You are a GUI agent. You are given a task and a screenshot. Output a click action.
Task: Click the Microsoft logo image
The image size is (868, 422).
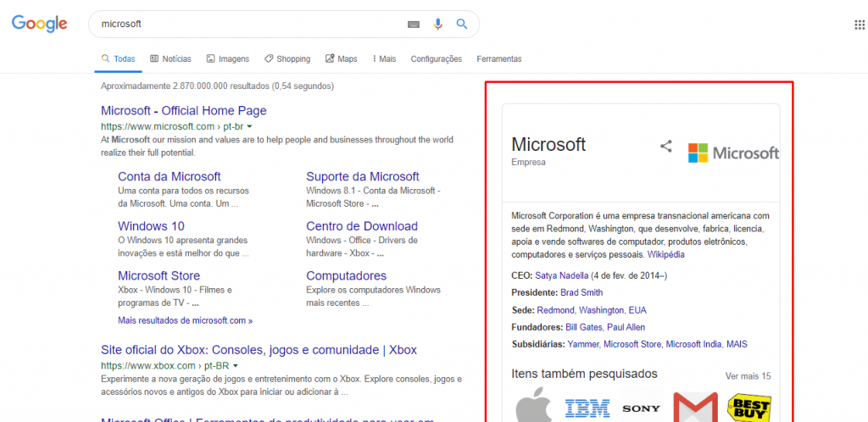click(x=733, y=153)
